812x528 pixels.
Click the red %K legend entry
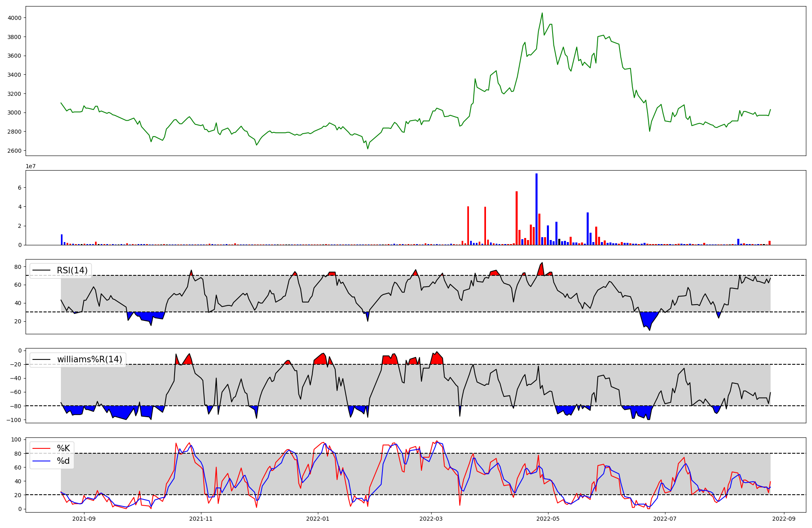click(x=63, y=448)
